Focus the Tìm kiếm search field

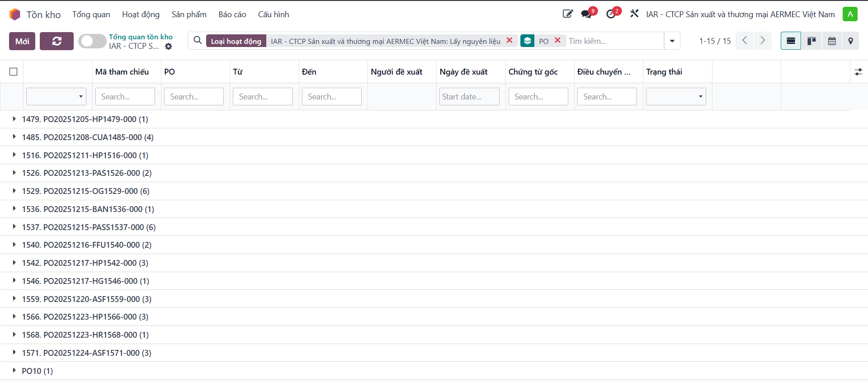(x=615, y=41)
